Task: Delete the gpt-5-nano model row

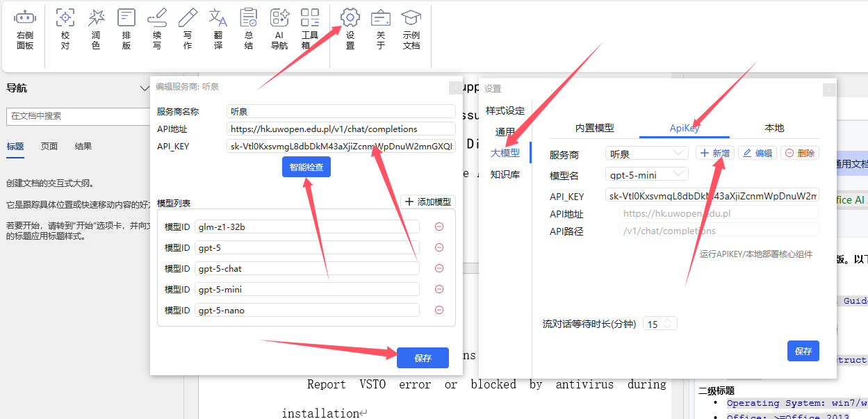Action: [439, 310]
